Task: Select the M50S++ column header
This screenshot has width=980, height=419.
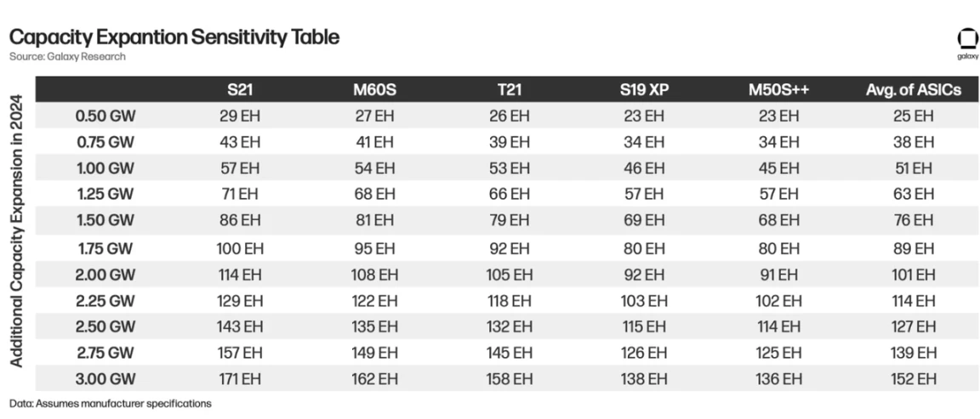Action: tap(778, 90)
